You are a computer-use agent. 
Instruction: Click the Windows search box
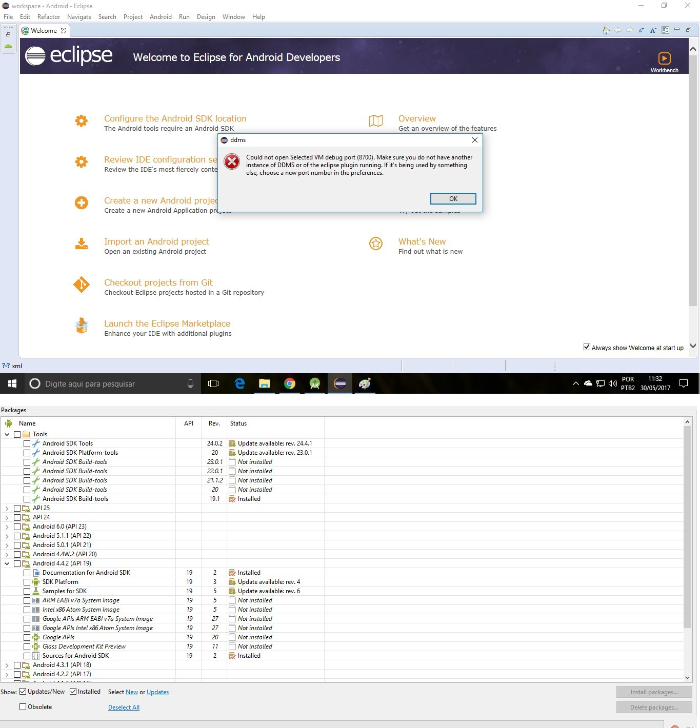pos(112,383)
